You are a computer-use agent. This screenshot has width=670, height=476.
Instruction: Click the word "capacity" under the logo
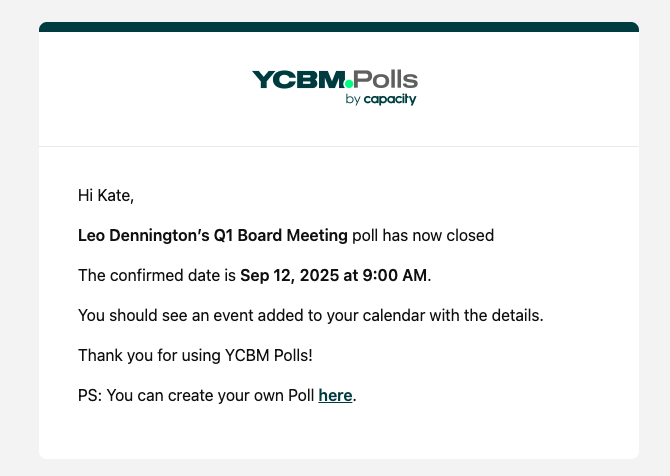pyautogui.click(x=390, y=100)
